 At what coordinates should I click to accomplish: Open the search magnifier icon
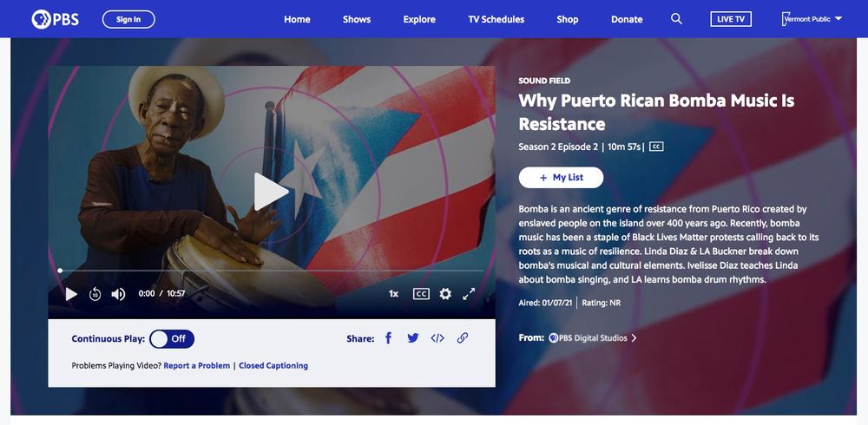(676, 19)
